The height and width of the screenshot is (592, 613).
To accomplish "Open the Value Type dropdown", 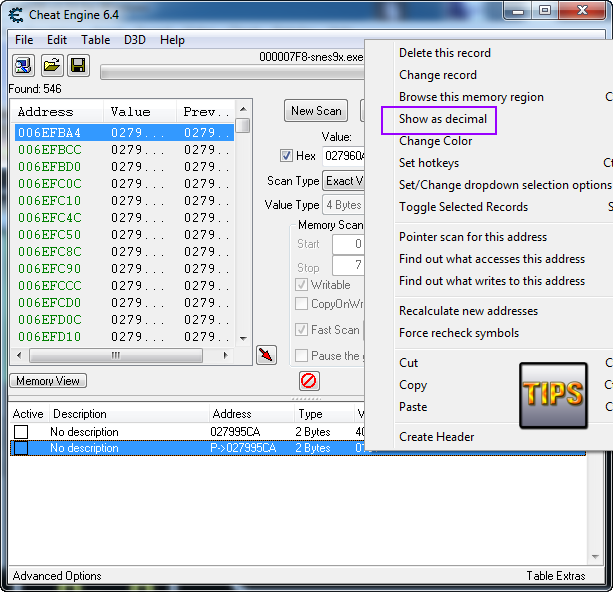I will pos(343,205).
